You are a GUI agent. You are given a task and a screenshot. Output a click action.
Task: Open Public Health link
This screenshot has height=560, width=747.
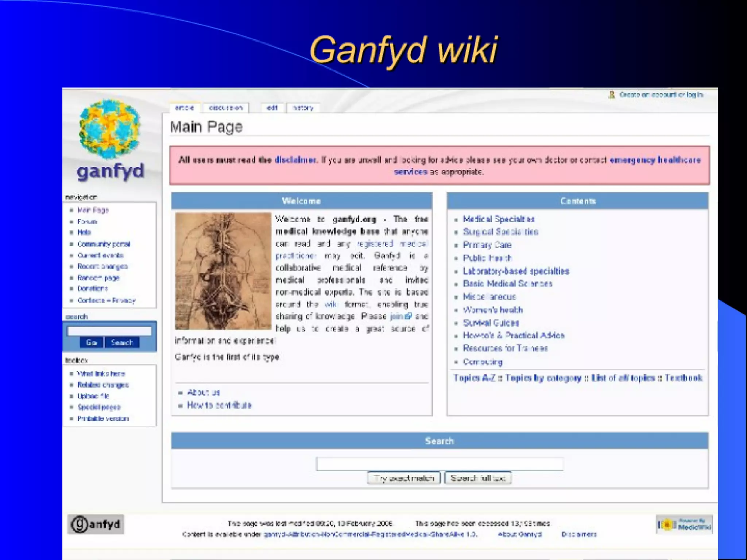click(487, 258)
